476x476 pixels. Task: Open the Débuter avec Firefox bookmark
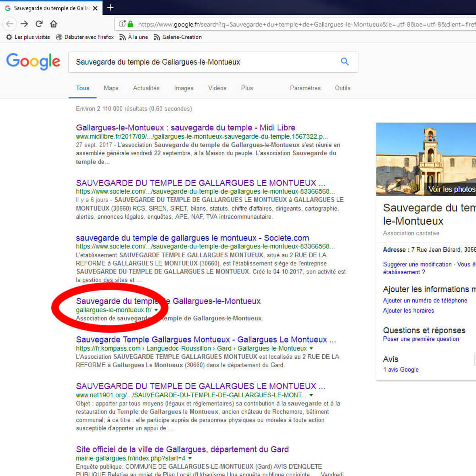[85, 37]
